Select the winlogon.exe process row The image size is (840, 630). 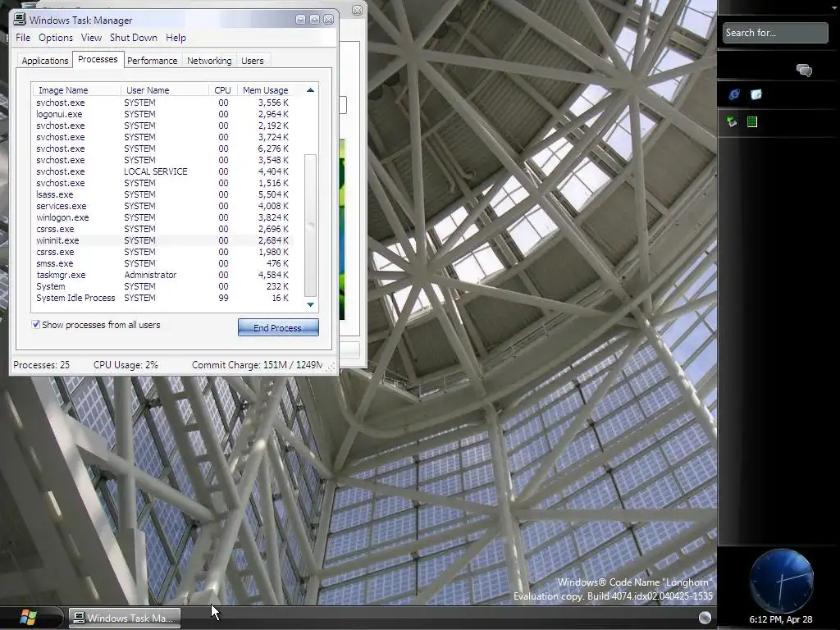pyautogui.click(x=162, y=217)
